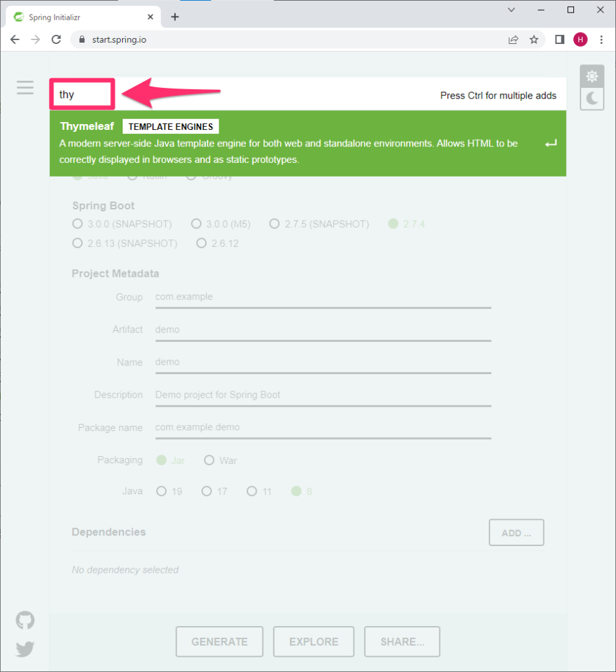The image size is (616, 672).
Task: Share this page from address bar
Action: [x=513, y=39]
